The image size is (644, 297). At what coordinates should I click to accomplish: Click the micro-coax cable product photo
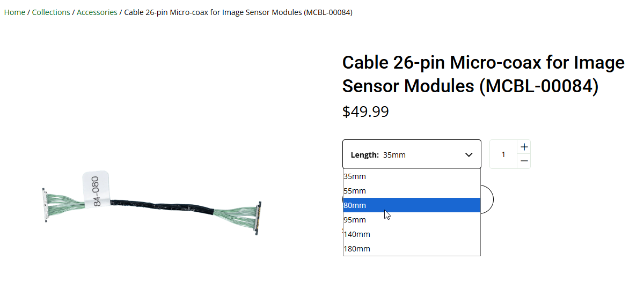[x=151, y=204]
